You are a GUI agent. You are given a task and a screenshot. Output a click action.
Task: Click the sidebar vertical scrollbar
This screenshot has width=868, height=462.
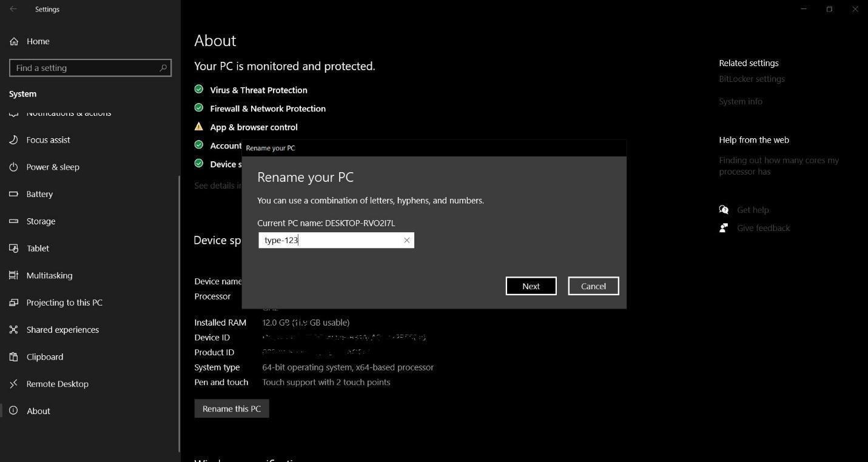179,303
